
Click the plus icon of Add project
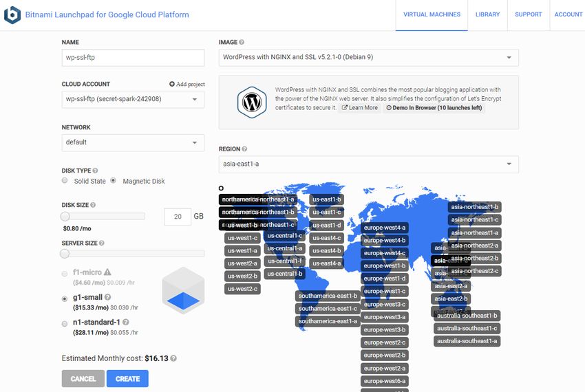coord(172,84)
